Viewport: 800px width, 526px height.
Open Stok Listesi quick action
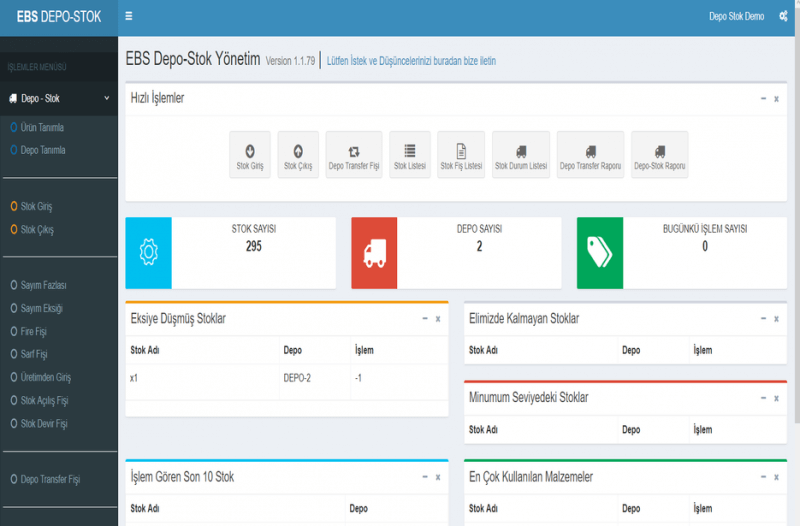410,155
